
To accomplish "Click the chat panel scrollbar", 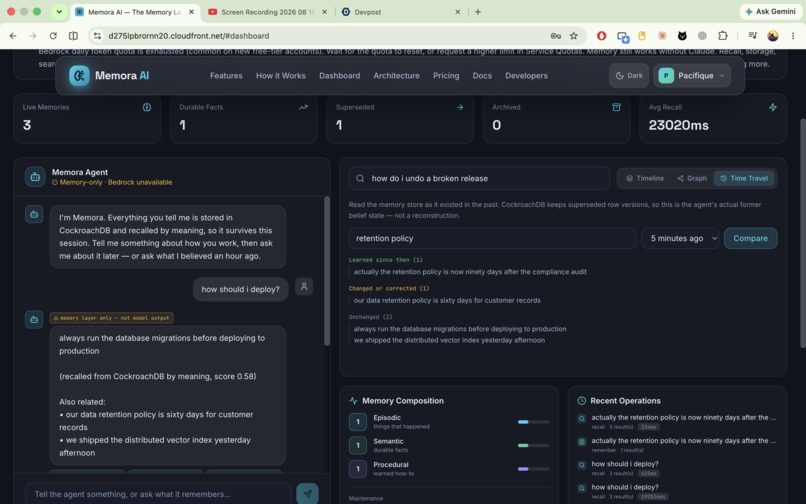I will 326,271.
